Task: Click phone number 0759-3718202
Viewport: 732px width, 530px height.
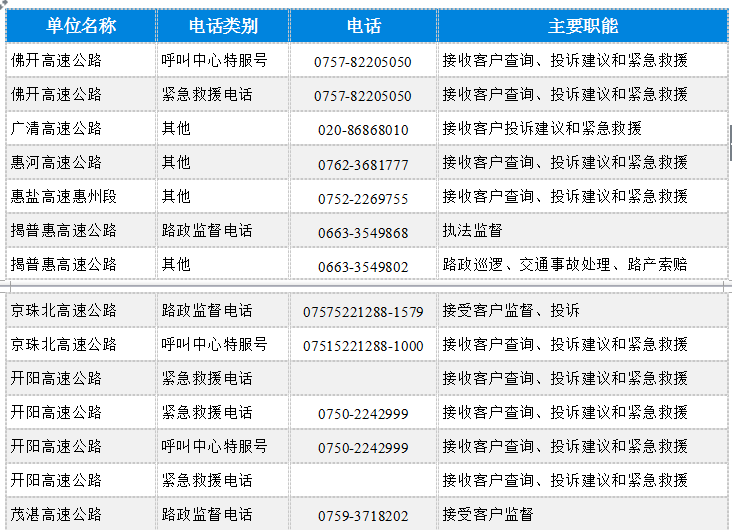Action: click(363, 516)
